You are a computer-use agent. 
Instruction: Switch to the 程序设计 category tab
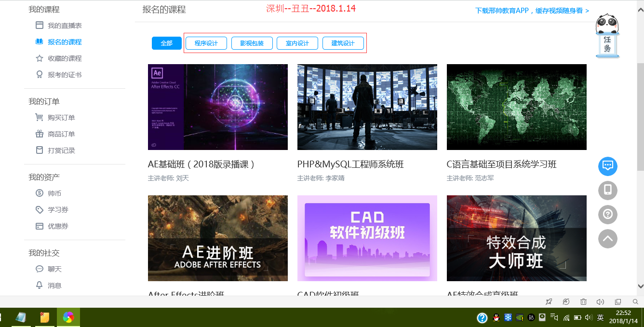point(206,43)
